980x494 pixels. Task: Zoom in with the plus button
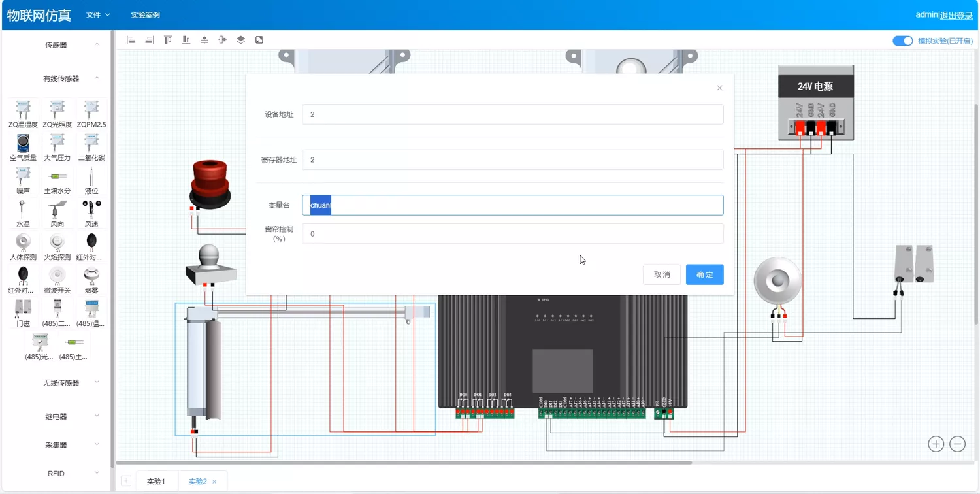[x=936, y=444]
